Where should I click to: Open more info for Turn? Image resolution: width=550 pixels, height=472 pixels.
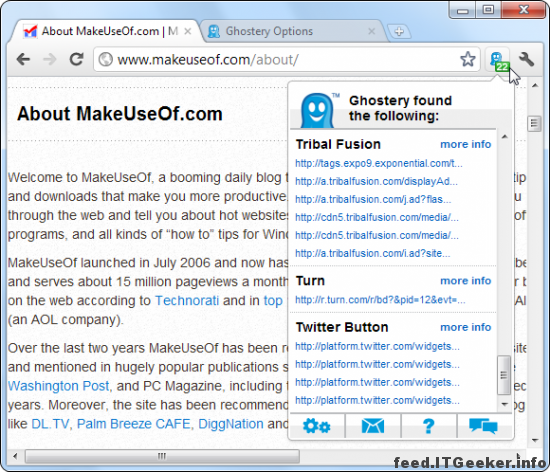[465, 281]
